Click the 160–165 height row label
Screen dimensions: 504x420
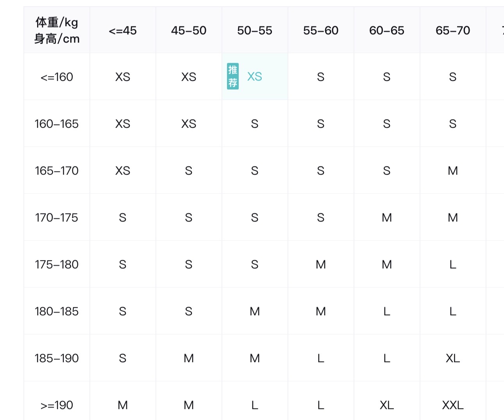click(x=57, y=124)
